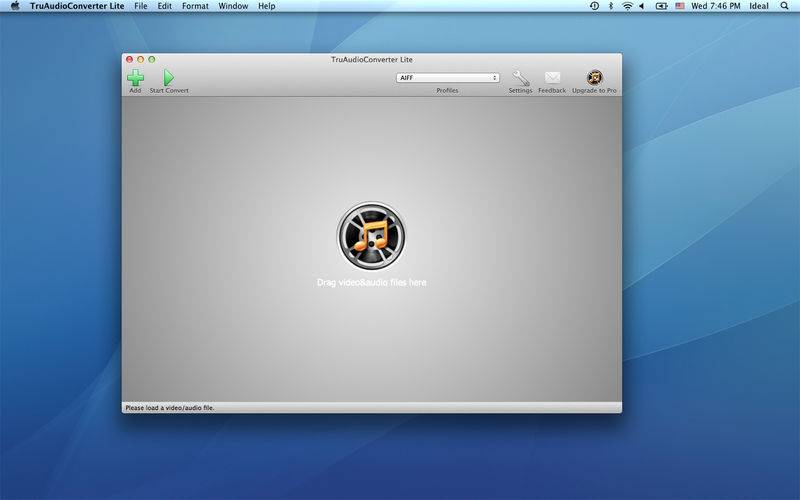The width and height of the screenshot is (800, 500).
Task: Click the Time Machine clock icon
Action: 594,6
